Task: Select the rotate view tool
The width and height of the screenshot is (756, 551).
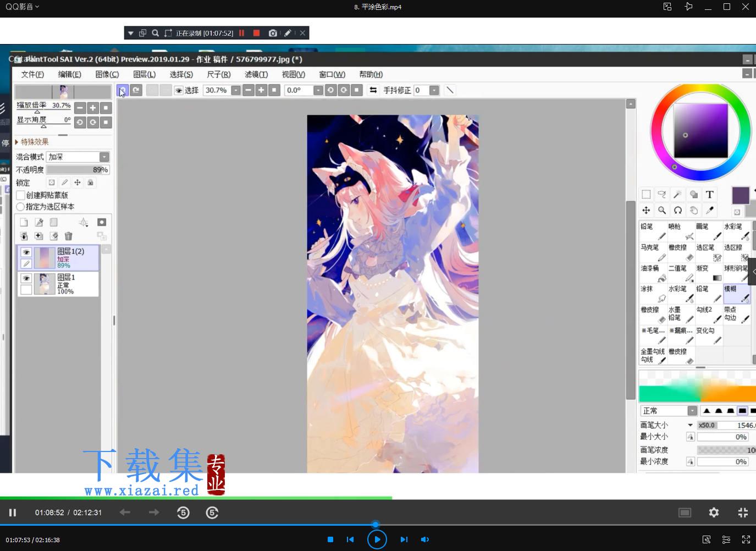Action: click(x=678, y=210)
